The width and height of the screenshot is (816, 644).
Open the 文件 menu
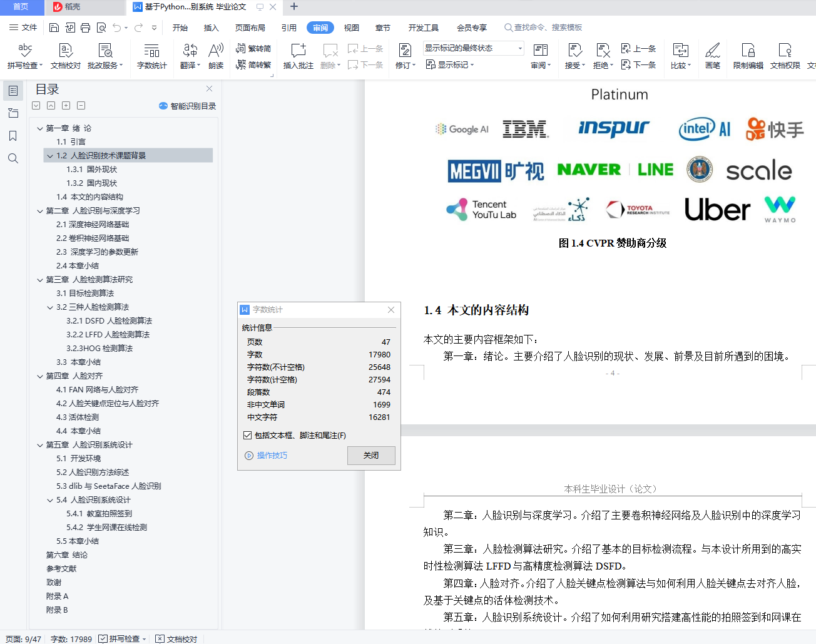point(23,28)
